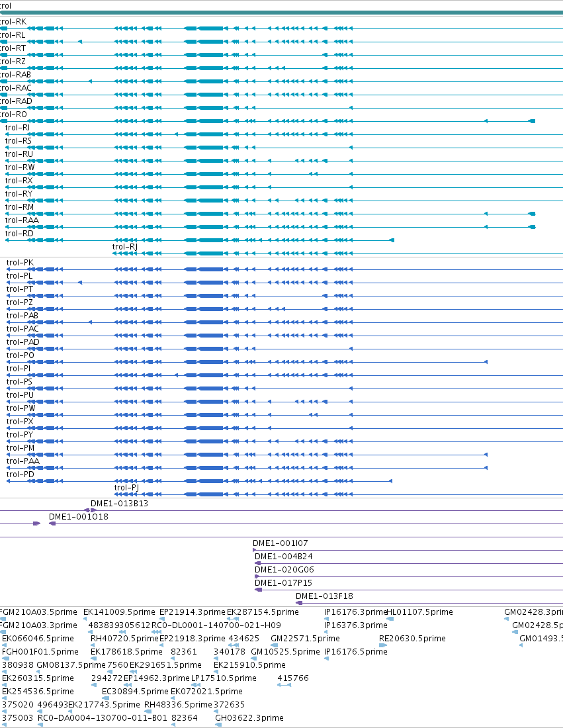Image resolution: width=563 pixels, height=728 pixels.
Task: Choose protein label trol-PM
Action: click(21, 448)
